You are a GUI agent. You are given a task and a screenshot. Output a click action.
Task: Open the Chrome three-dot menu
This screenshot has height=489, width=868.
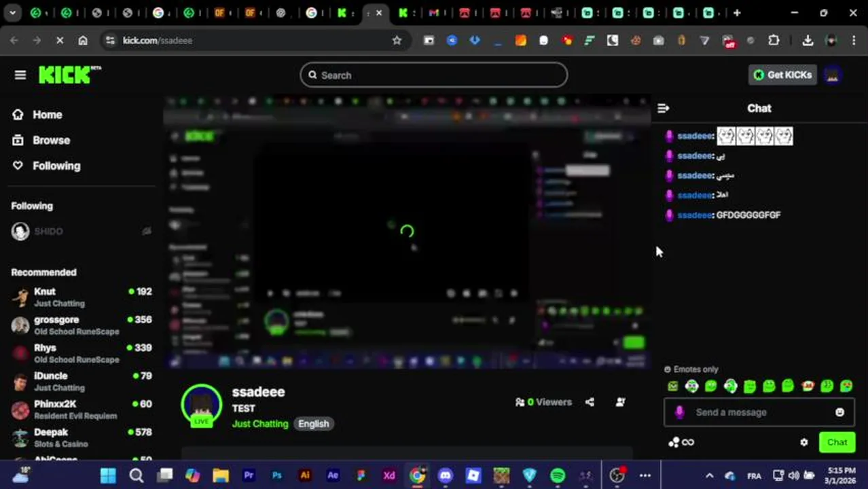tap(854, 41)
